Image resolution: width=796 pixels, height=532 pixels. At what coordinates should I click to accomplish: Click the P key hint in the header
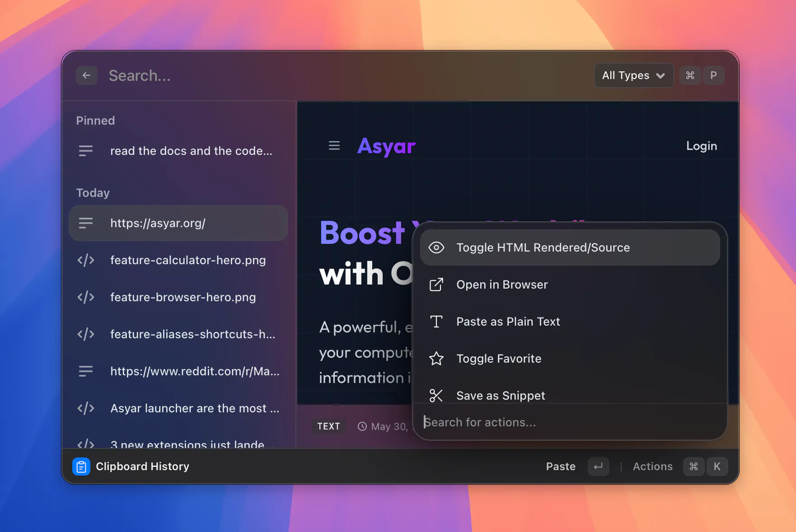coord(714,75)
